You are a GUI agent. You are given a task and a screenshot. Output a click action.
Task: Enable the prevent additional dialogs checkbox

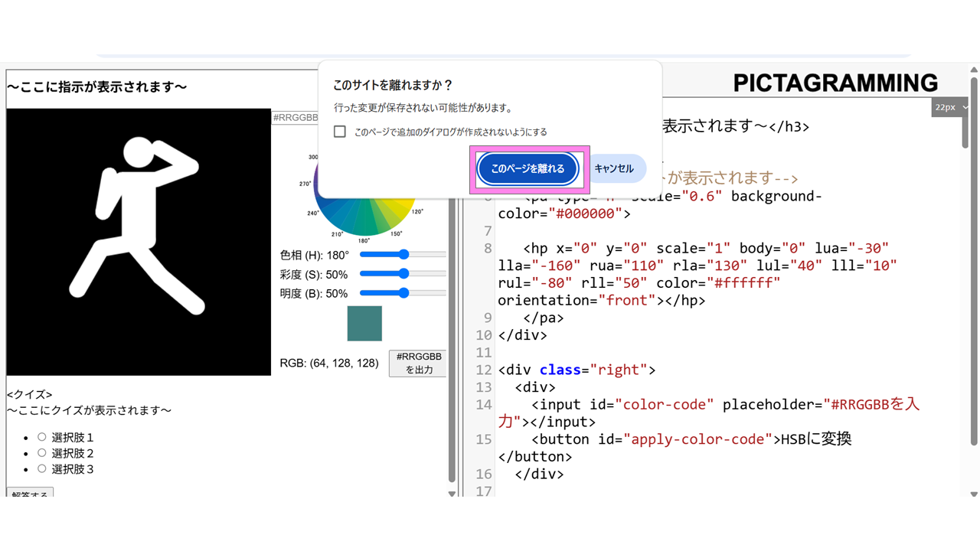[340, 132]
